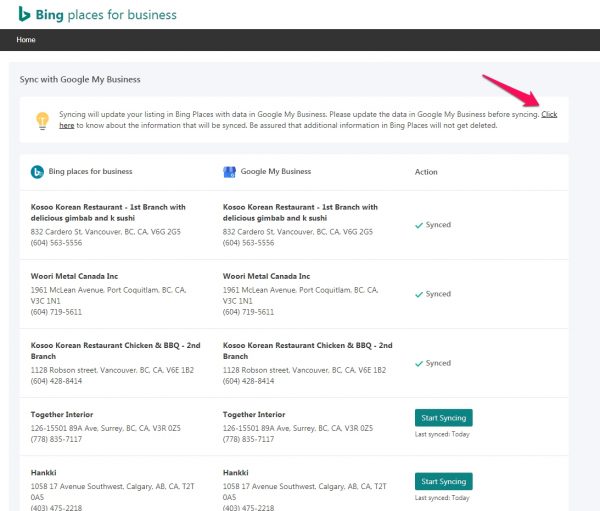This screenshot has height=511, width=600.
Task: Select Google column phone (604) 428-8414
Action: click(248, 381)
